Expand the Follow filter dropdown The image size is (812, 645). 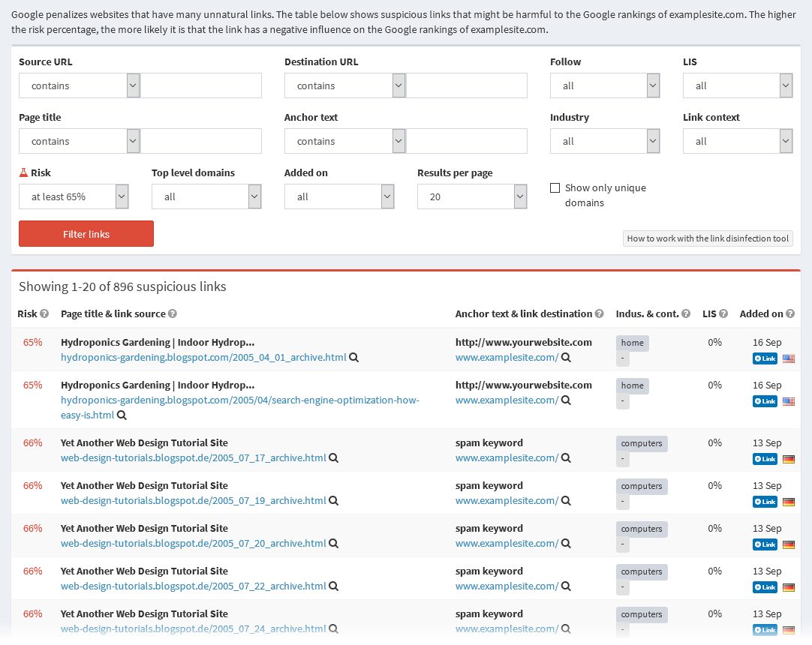click(x=604, y=85)
